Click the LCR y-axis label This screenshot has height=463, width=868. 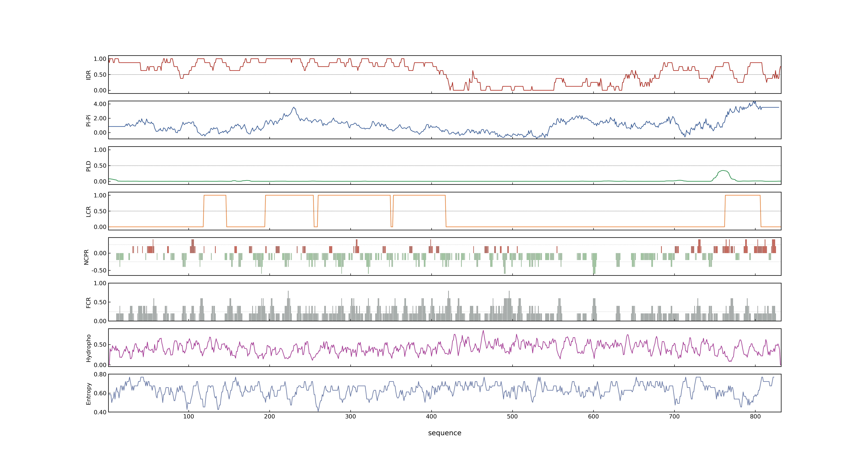[x=89, y=211]
